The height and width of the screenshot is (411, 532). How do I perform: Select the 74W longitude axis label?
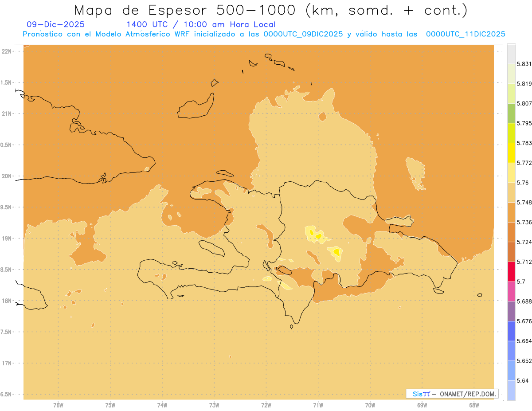tap(162, 405)
